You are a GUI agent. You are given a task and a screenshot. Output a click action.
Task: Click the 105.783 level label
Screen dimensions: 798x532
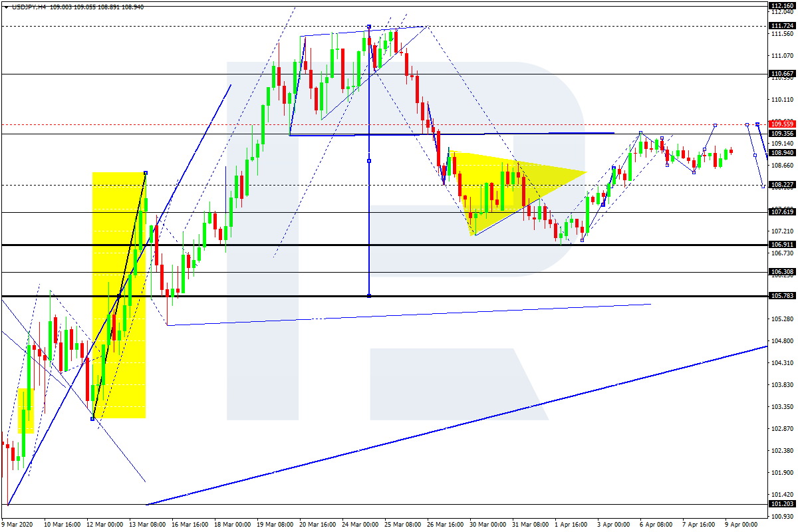pyautogui.click(x=781, y=296)
